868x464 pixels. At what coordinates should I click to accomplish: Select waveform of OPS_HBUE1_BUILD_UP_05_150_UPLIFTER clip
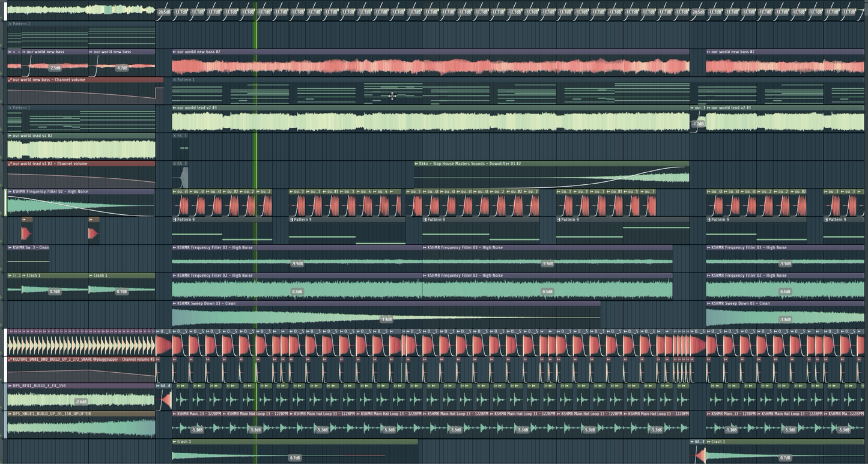pos(81,427)
